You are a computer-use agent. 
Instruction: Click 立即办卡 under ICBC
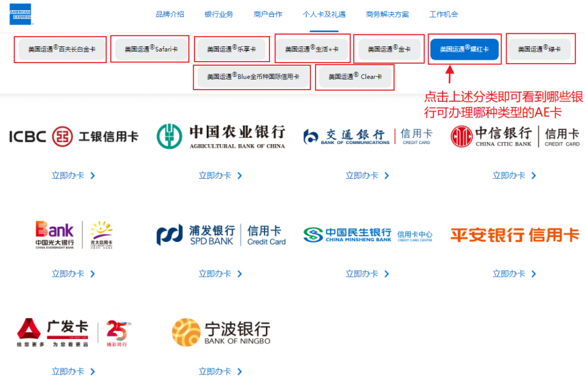pos(73,175)
